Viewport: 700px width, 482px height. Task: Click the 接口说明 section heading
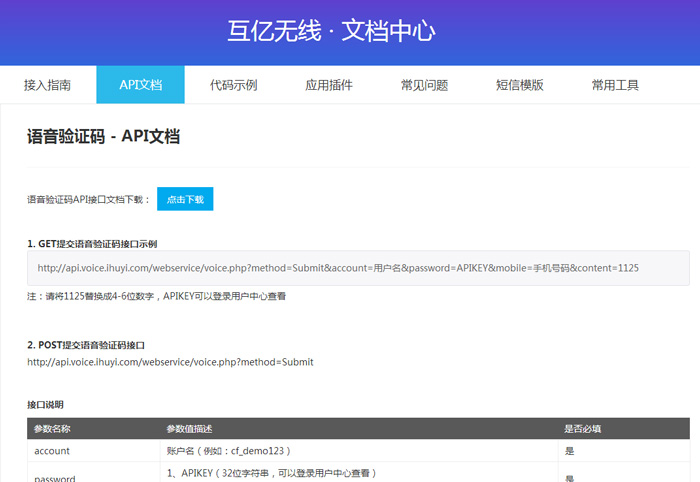[45, 404]
